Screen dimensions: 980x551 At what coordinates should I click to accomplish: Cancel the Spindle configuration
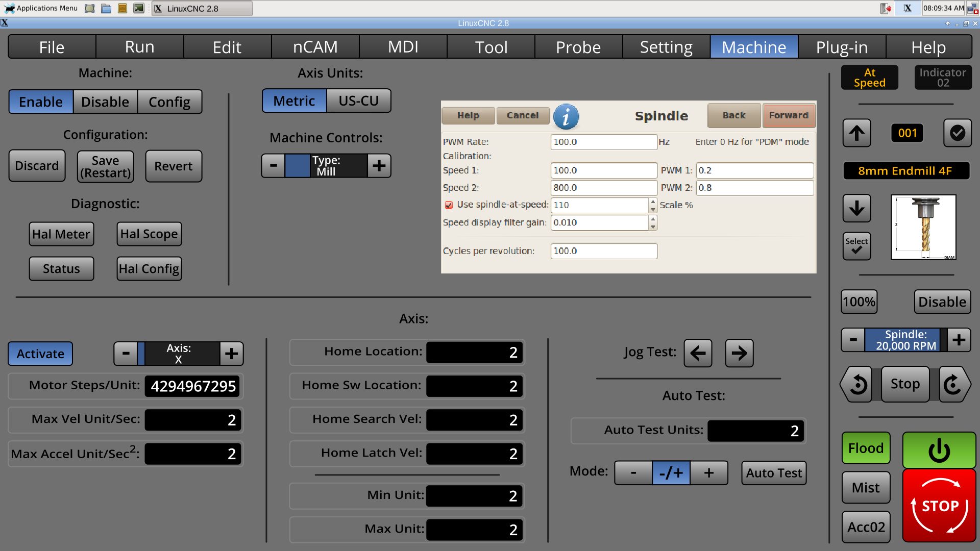(x=523, y=115)
